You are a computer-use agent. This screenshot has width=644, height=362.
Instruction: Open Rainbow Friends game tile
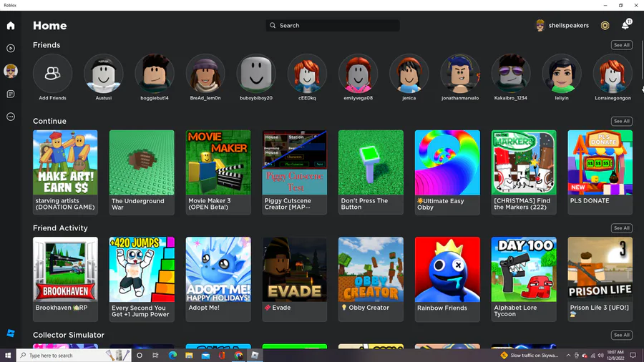(447, 279)
